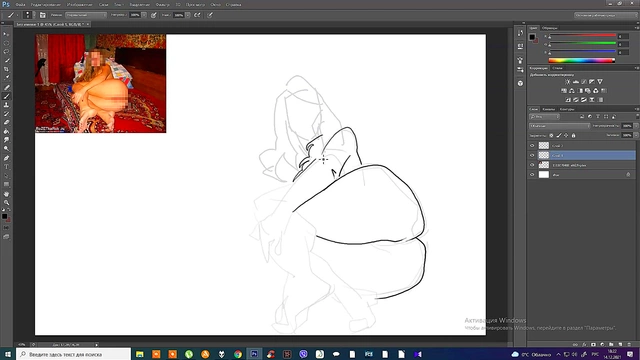This screenshot has width=640, height=360.
Task: Switch to the Стили tab
Action: tap(557, 68)
